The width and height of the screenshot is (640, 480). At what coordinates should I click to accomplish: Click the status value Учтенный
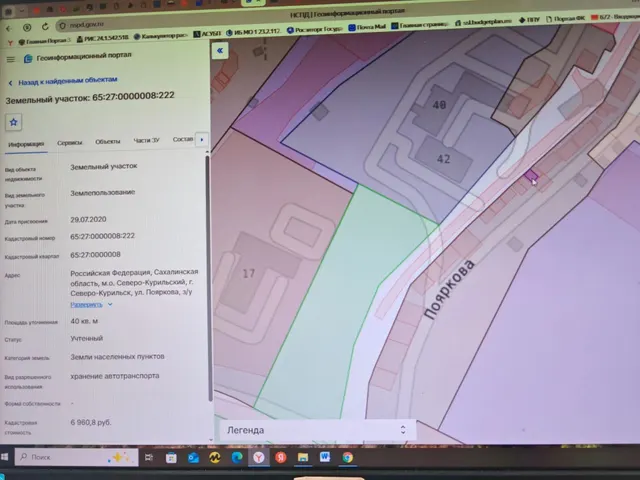(87, 338)
